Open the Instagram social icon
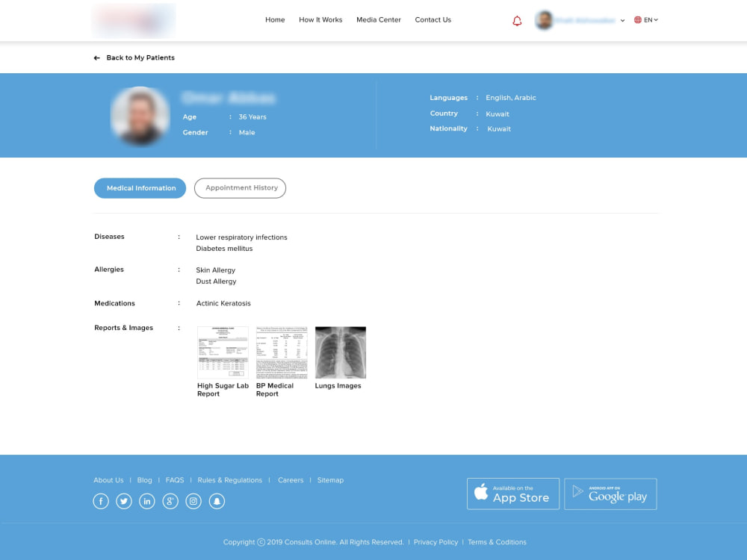747x560 pixels. tap(193, 501)
